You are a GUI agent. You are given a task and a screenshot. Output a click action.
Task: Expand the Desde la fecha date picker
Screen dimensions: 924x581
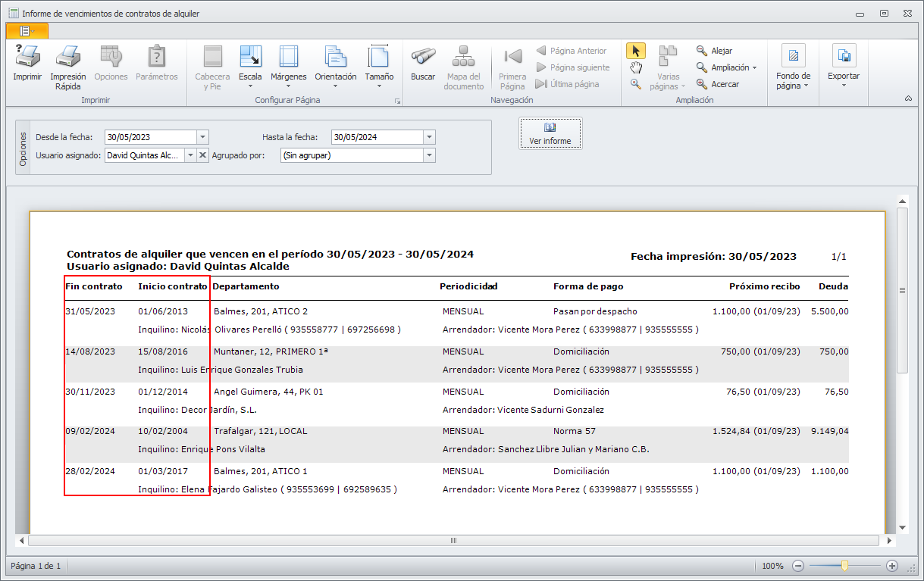tap(202, 137)
